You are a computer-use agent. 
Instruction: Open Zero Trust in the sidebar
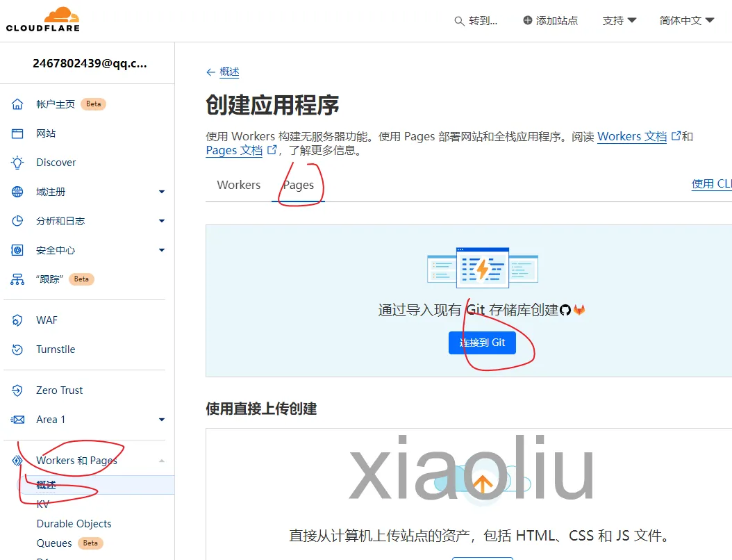59,390
